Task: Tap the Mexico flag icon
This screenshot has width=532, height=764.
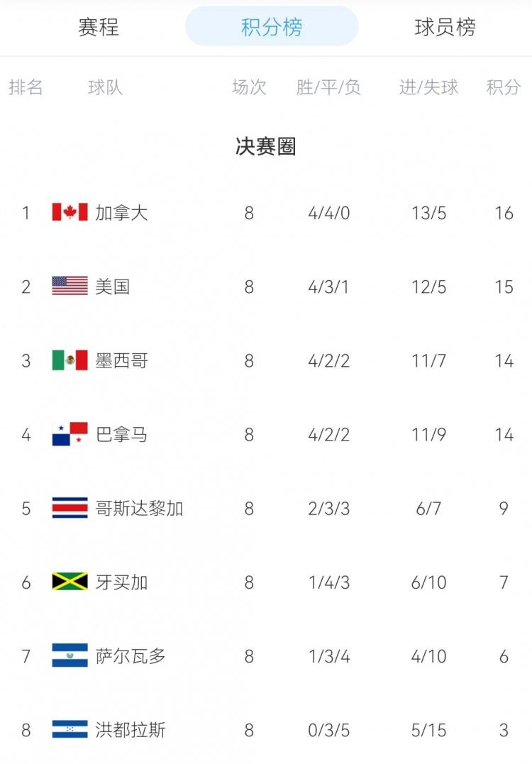Action: (70, 360)
